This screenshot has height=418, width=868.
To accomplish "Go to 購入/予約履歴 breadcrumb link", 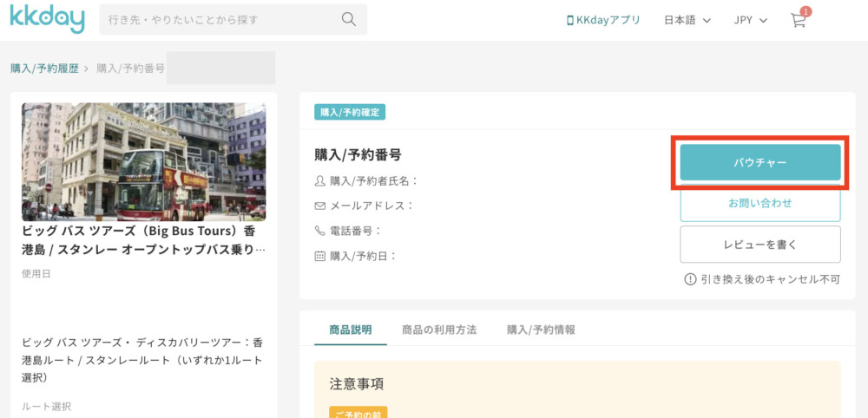I will [45, 69].
